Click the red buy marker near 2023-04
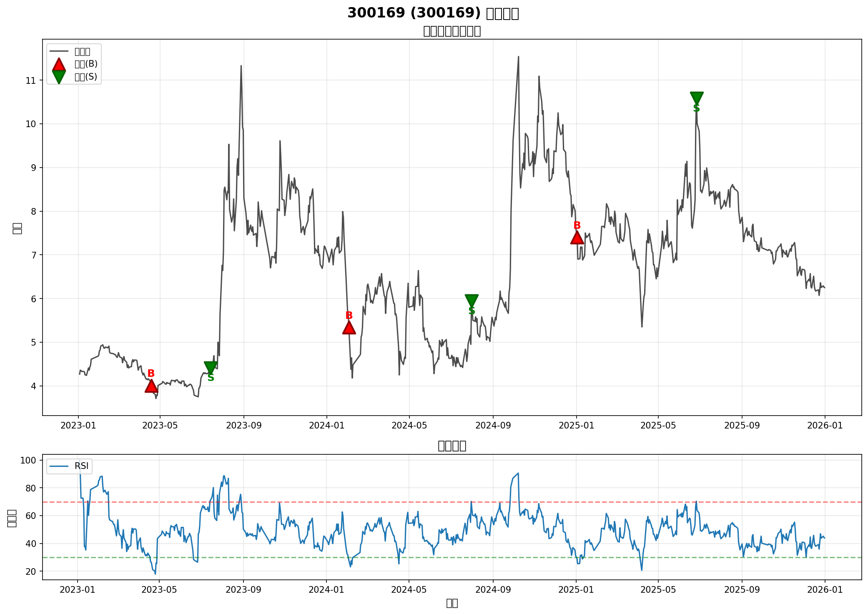 tap(151, 387)
